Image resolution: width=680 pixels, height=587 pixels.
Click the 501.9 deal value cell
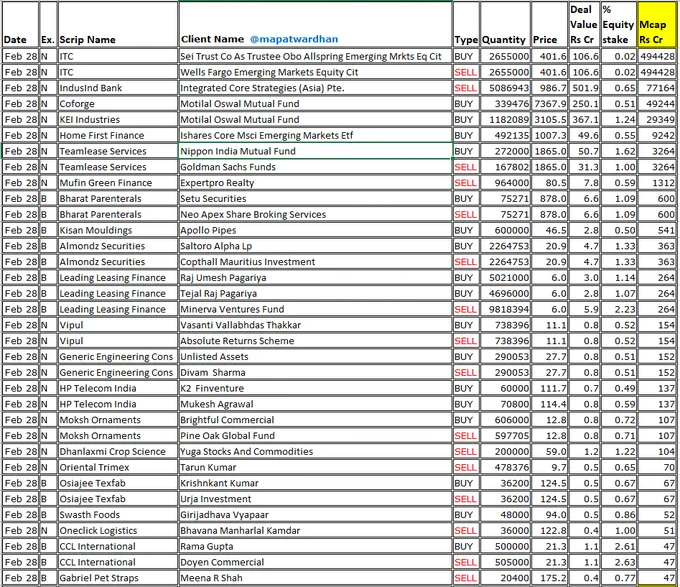[x=584, y=88]
